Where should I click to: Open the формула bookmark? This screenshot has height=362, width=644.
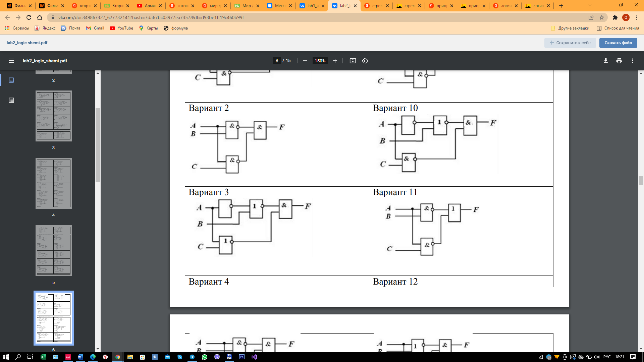click(175, 28)
